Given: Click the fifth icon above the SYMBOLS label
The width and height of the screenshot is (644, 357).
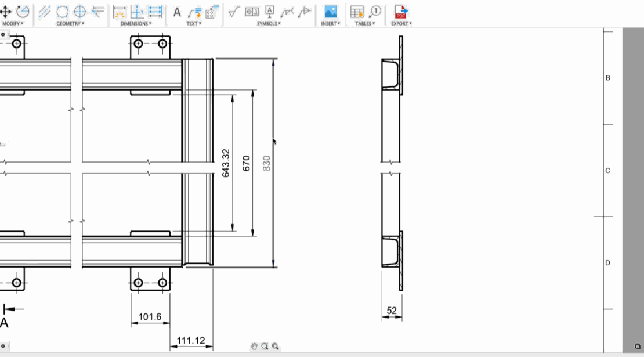Looking at the screenshot, I should coord(305,12).
